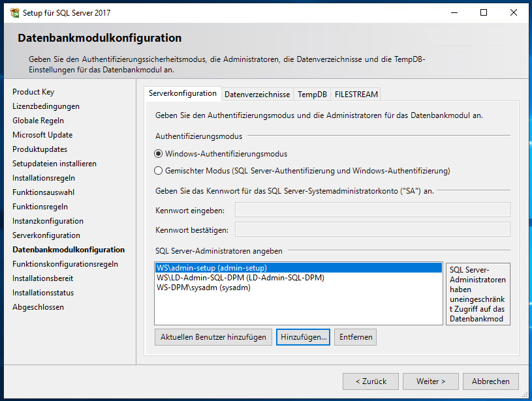Click Serverkonfiguration step in sidebar list
532x401 pixels.
46,235
